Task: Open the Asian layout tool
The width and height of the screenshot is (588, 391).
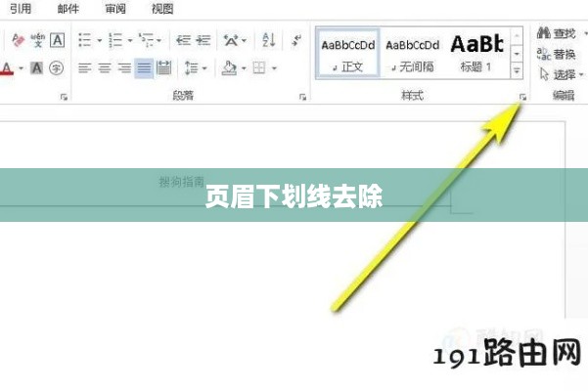Action: (x=231, y=40)
